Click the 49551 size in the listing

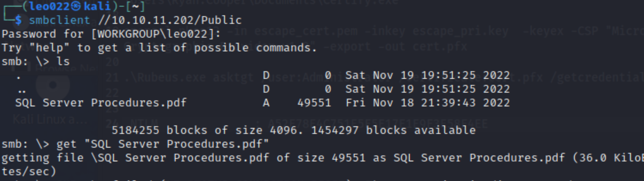(x=314, y=103)
